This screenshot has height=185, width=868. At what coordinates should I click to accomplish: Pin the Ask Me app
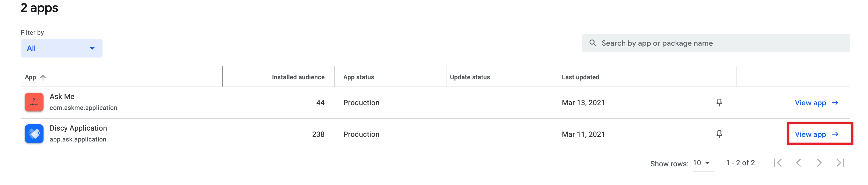719,102
